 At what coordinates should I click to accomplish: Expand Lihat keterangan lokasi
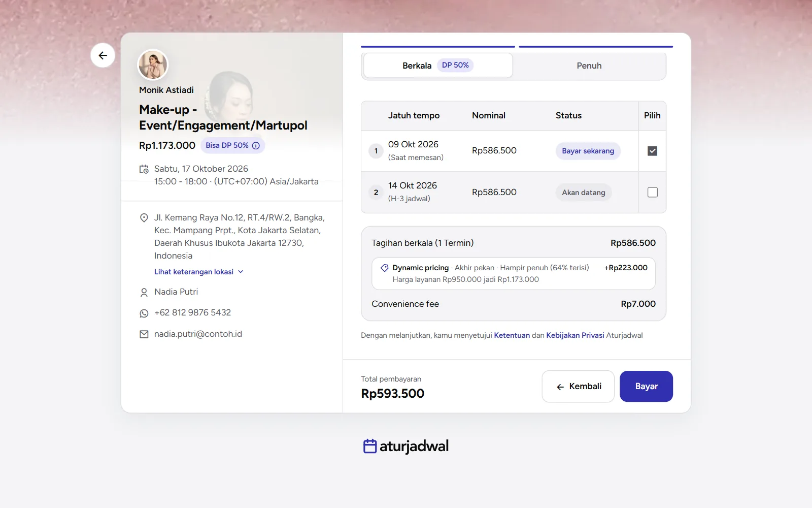(199, 272)
